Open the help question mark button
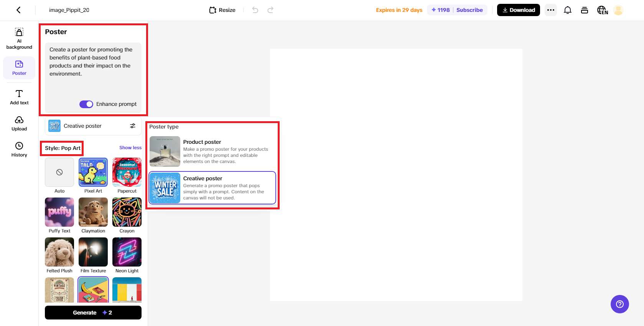The height and width of the screenshot is (326, 644). click(620, 304)
